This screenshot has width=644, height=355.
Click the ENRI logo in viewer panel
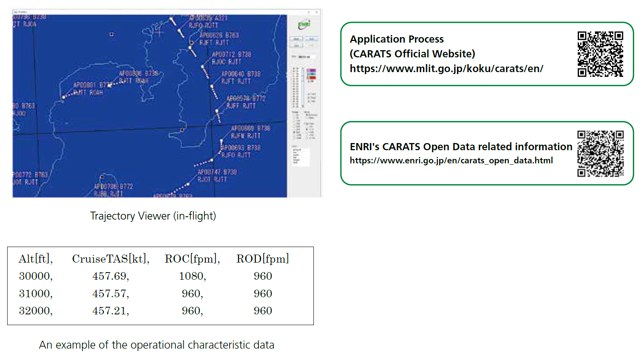pyautogui.click(x=304, y=25)
